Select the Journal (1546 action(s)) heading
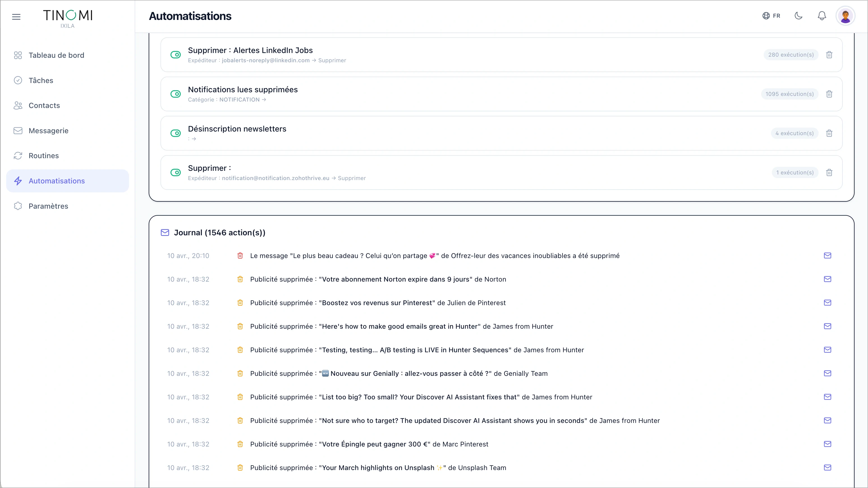Image resolution: width=868 pixels, height=488 pixels. pos(220,233)
